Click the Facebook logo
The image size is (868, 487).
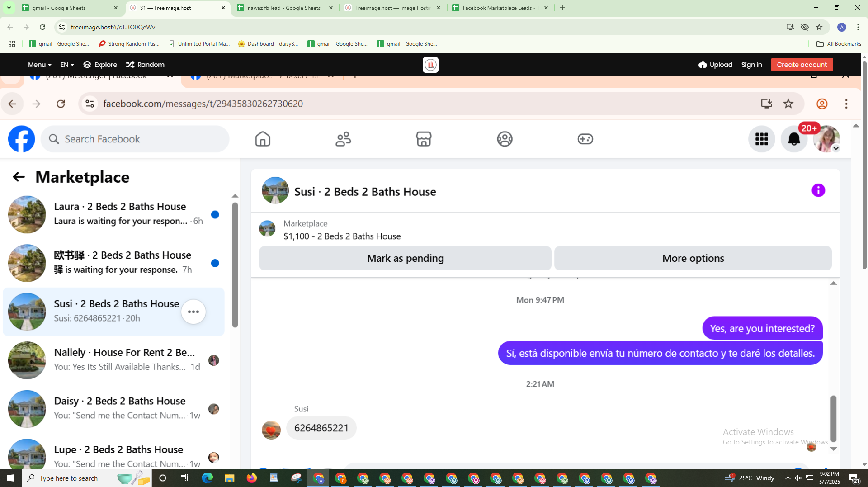21,139
